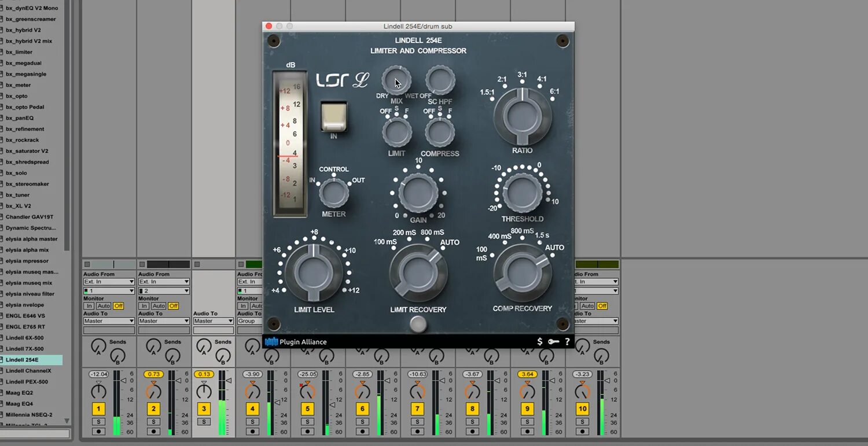This screenshot has width=868, height=446.
Task: Solo track 7
Action: coord(417,422)
